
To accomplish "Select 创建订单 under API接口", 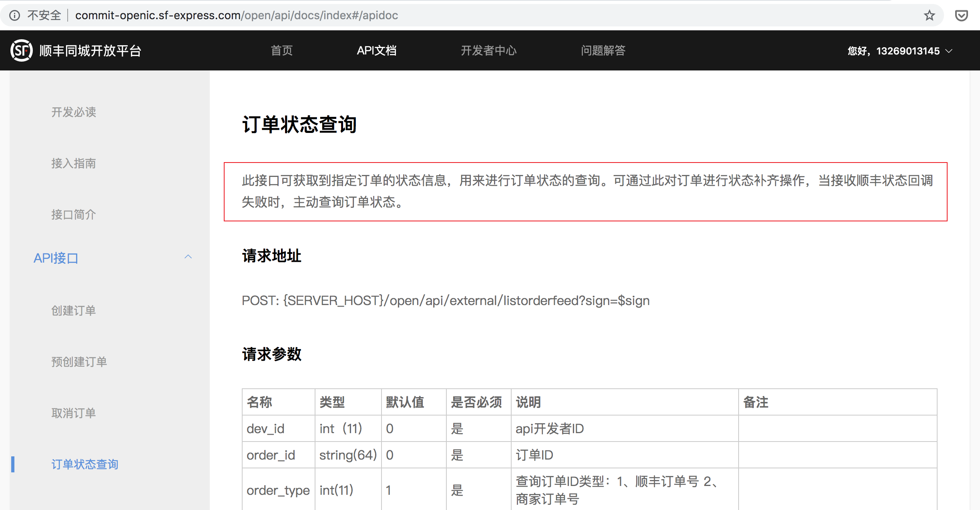I will [74, 311].
